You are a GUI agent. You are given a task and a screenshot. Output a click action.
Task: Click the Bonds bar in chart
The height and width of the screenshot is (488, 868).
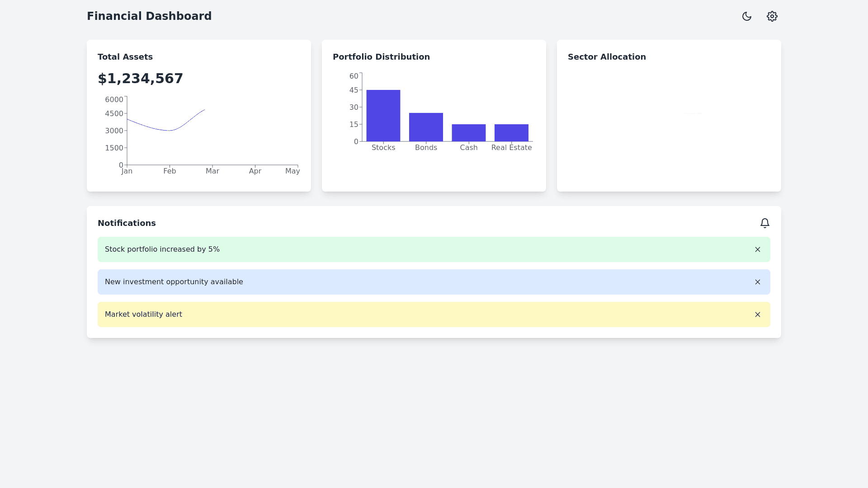click(426, 127)
